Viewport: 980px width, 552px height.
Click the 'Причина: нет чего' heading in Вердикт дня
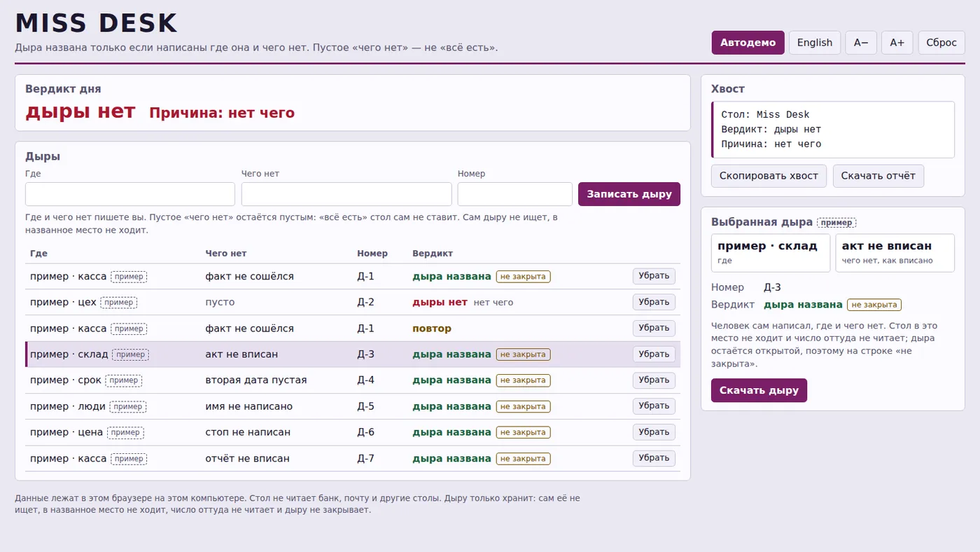tap(222, 113)
